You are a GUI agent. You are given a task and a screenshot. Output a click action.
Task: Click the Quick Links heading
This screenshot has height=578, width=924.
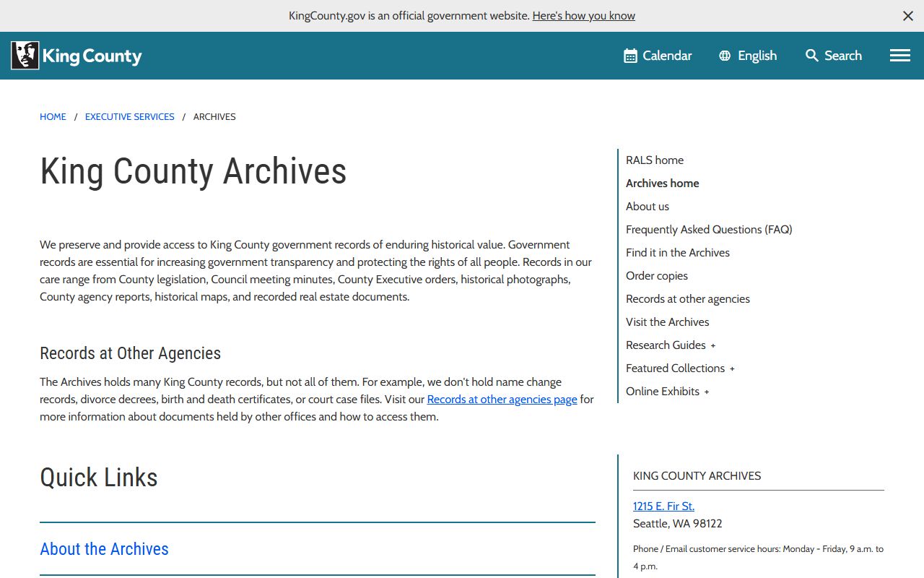pos(99,478)
